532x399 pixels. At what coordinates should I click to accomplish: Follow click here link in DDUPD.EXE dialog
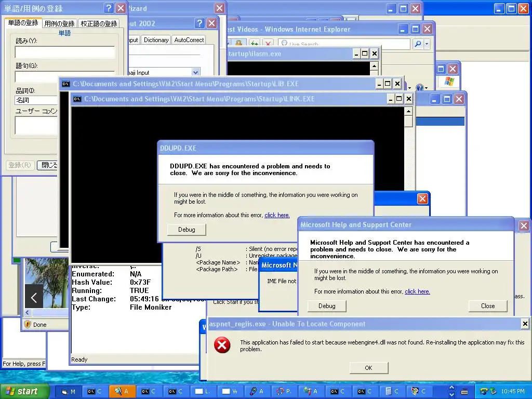[277, 215]
